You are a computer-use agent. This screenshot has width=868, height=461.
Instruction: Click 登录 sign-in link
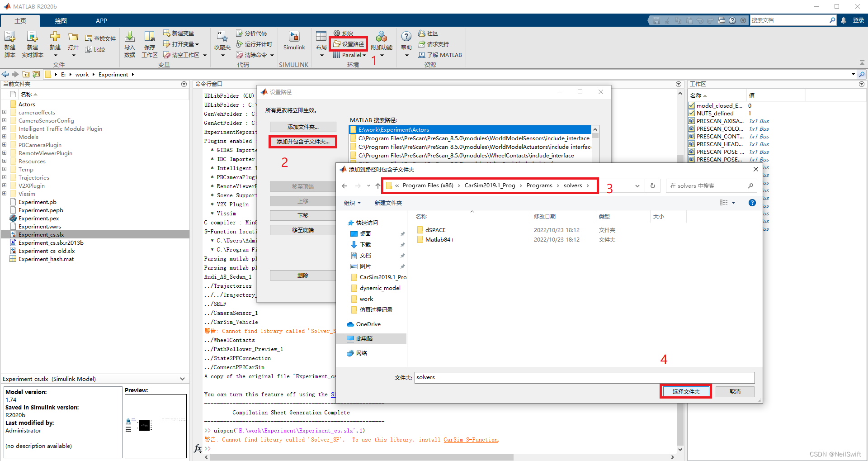[x=858, y=20]
